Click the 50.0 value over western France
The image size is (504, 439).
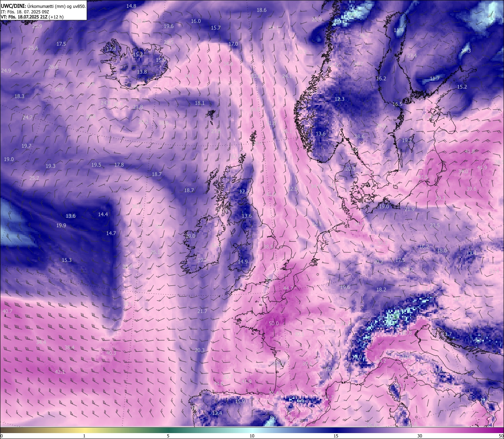click(x=274, y=324)
